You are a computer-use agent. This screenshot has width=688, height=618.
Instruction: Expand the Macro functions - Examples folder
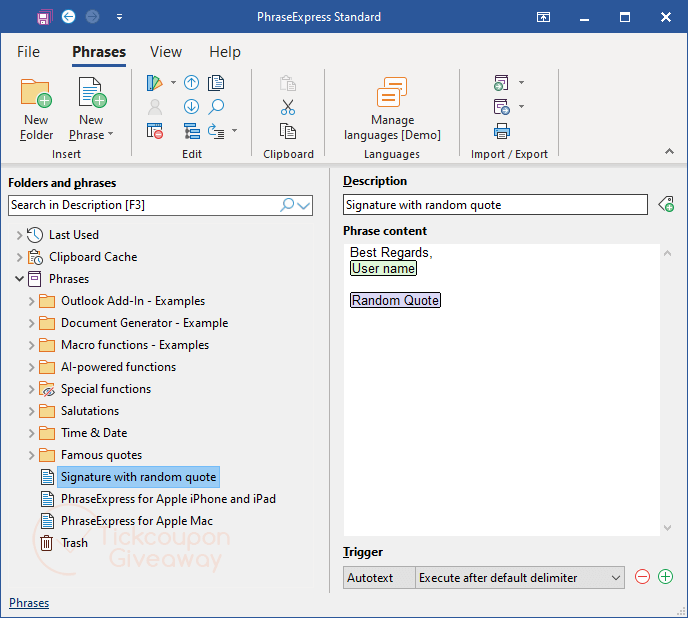click(x=31, y=345)
